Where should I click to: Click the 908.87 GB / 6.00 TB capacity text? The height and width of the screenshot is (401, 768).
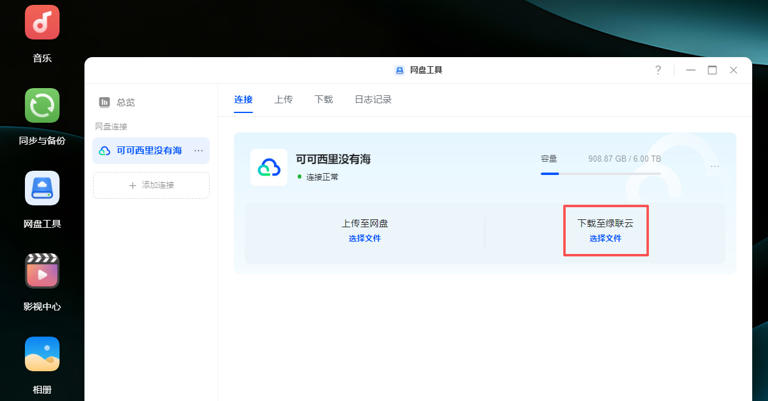click(624, 159)
